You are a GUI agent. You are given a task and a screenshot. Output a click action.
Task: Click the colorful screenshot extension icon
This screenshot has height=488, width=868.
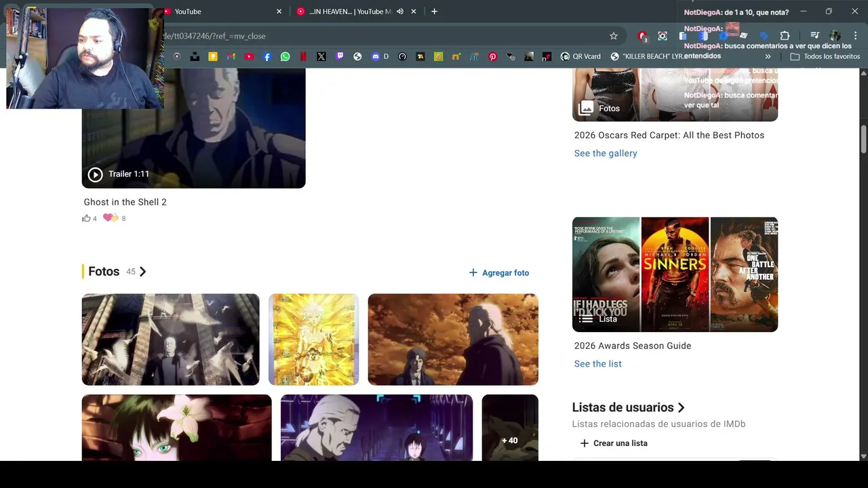[663, 36]
